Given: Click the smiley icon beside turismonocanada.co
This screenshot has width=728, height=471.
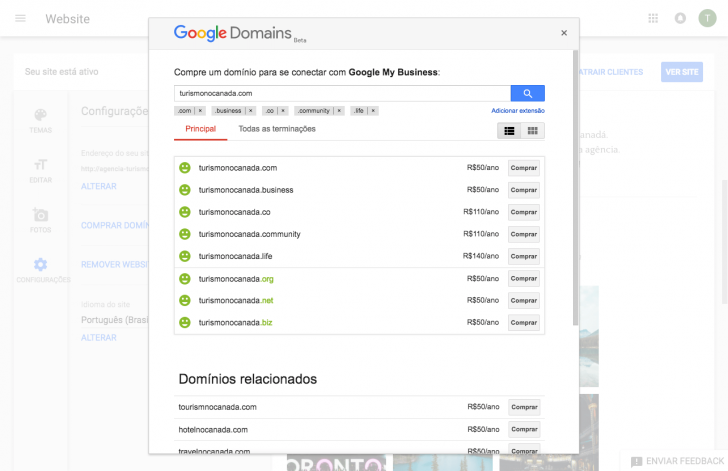Looking at the screenshot, I should pos(185,212).
